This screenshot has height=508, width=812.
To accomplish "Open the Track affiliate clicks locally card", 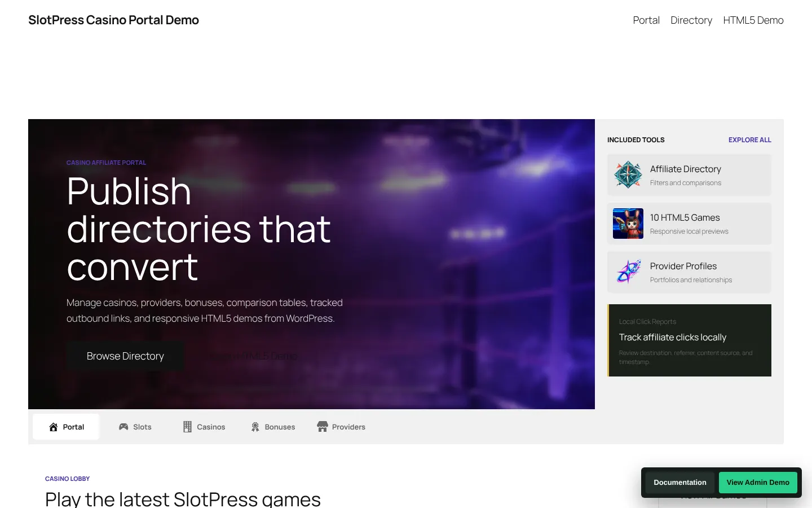I will [x=689, y=340].
